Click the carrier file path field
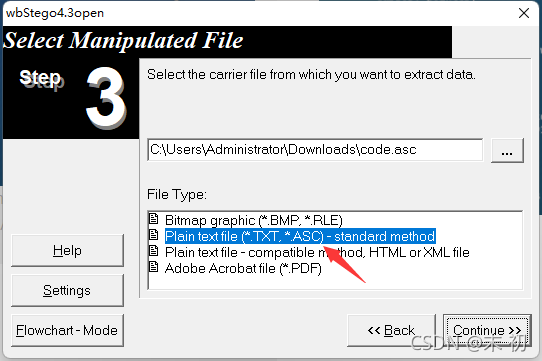Screen dimensions: 542x361 click(315, 150)
